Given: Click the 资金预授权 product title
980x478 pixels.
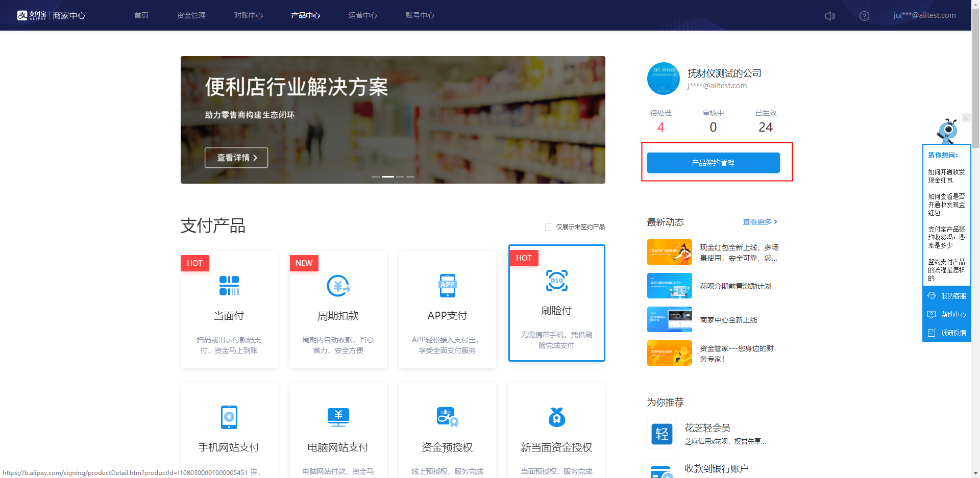Looking at the screenshot, I should (x=448, y=447).
